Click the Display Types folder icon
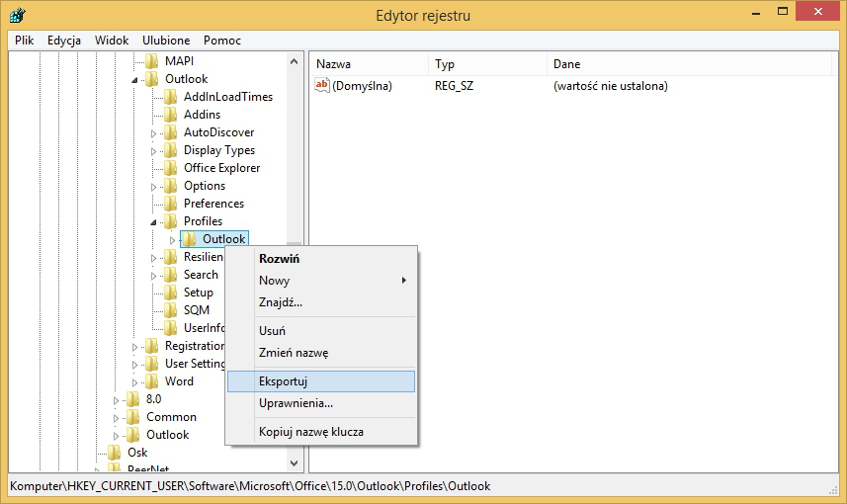Screen dimensions: 847x504 pyautogui.click(x=171, y=150)
